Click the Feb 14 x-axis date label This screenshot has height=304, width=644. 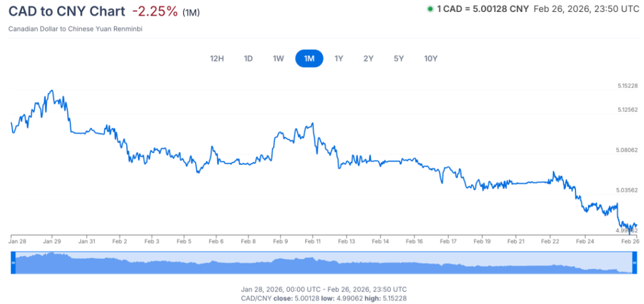click(x=380, y=241)
